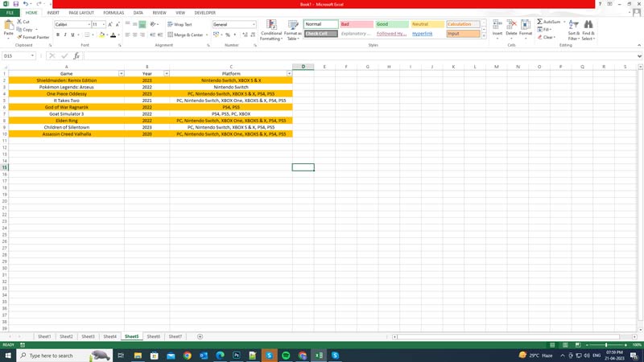Cut the selected cell contents
Viewport: 644px width, 362px height.
pos(23,22)
